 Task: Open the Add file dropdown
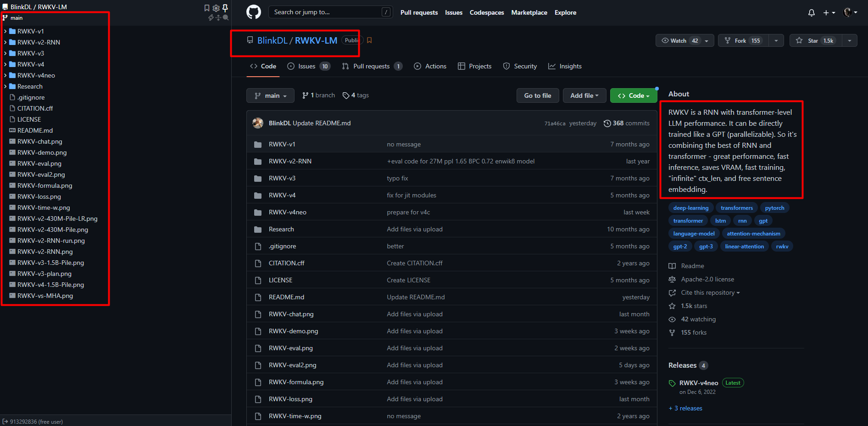coord(584,95)
